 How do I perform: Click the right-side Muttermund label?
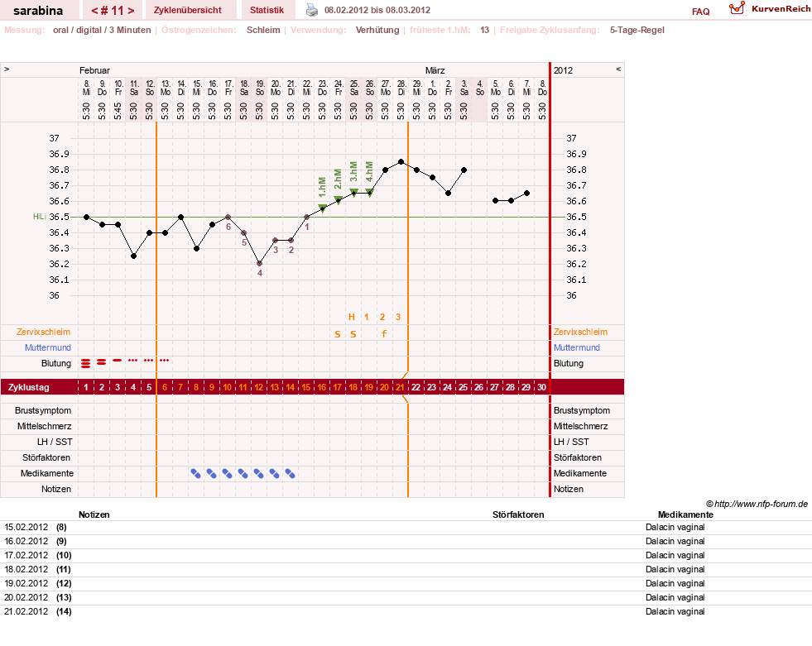(576, 347)
